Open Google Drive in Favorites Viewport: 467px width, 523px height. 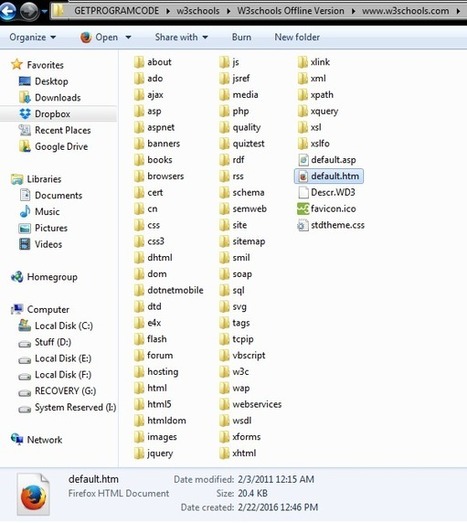[x=53, y=146]
